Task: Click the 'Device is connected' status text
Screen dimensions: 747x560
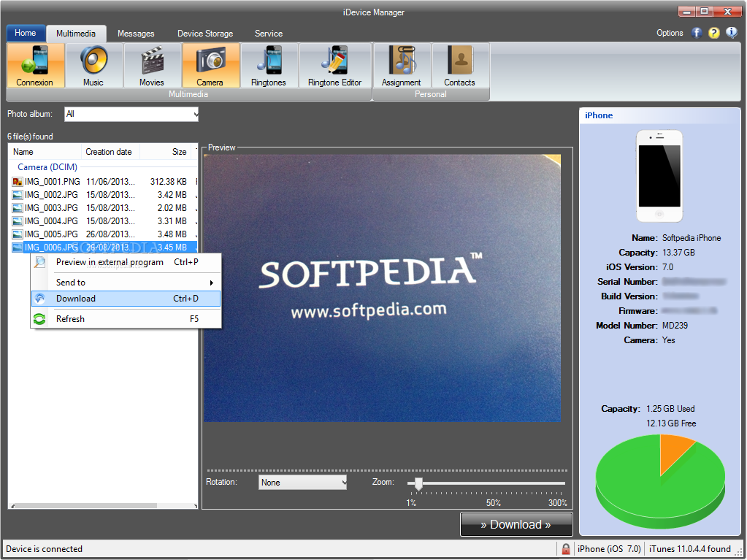Action: 44,549
